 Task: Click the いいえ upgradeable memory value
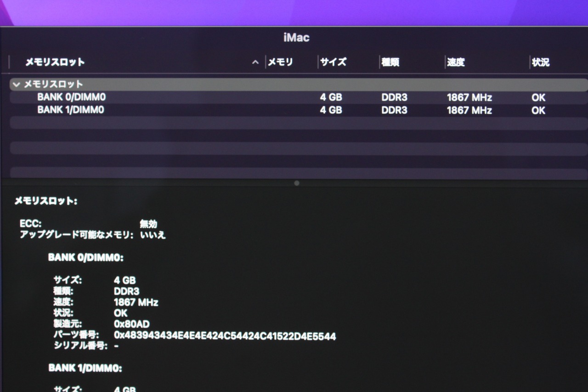point(153,235)
